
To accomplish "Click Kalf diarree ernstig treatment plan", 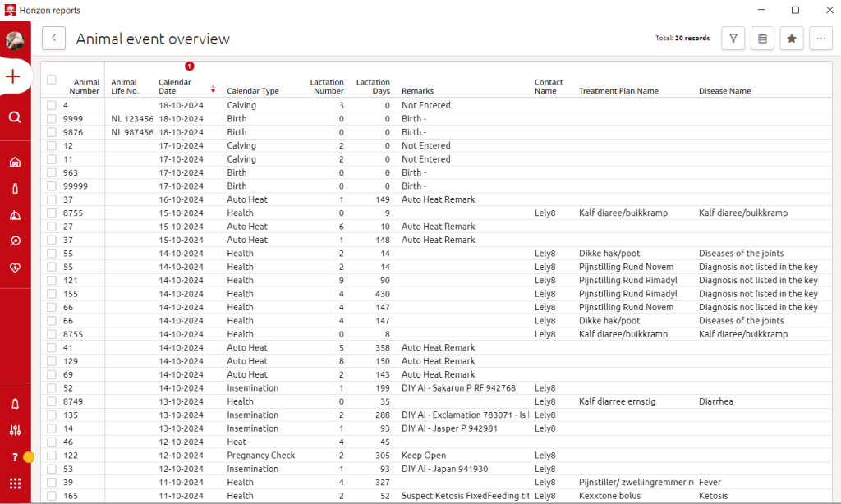I will 617,401.
